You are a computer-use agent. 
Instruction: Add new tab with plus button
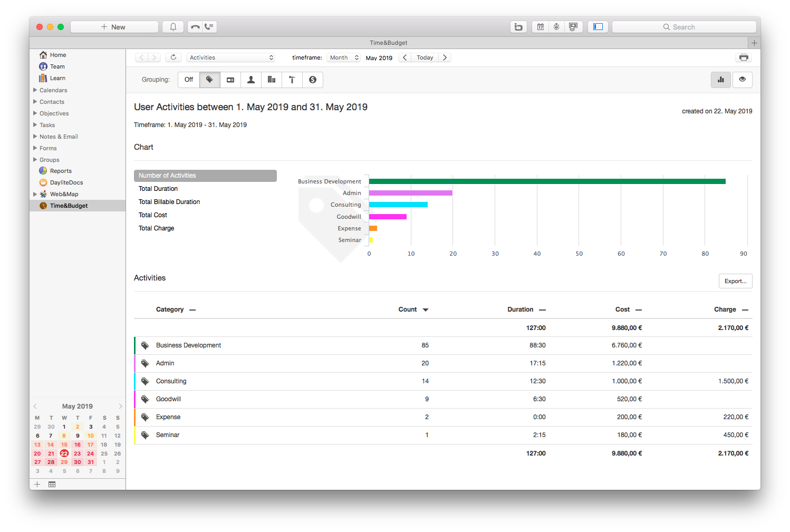point(754,43)
